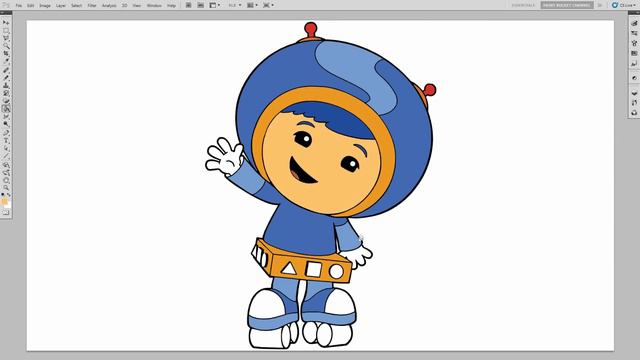Open the Brush Presets panel icon
640x360 pixels.
click(x=634, y=33)
